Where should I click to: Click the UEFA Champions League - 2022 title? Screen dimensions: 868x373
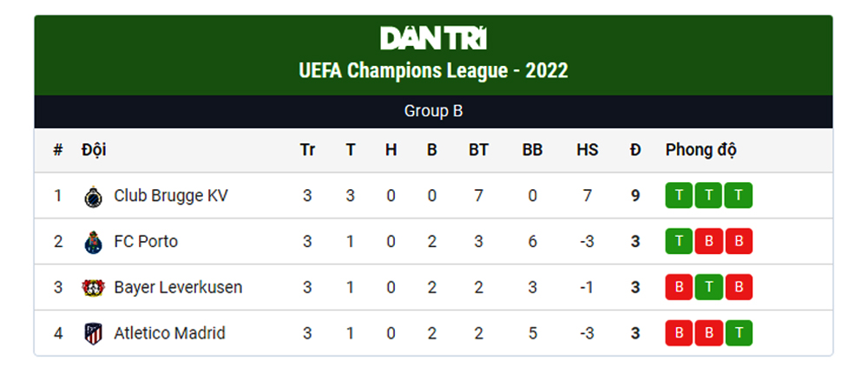point(433,71)
